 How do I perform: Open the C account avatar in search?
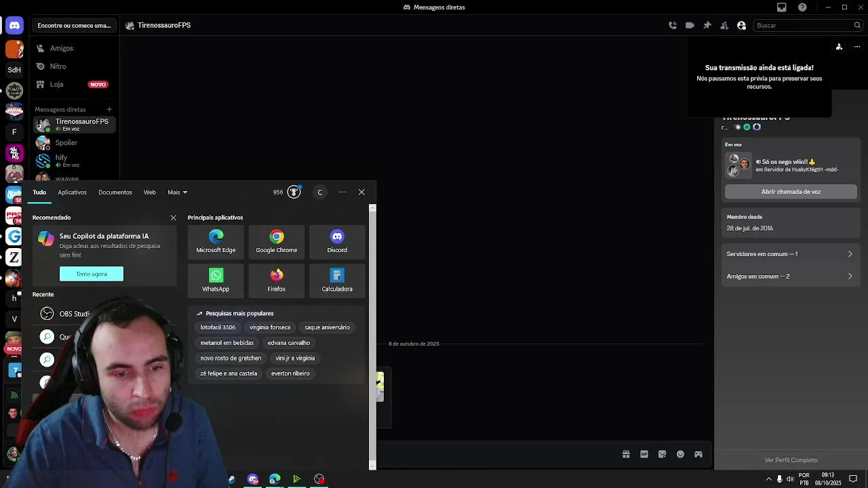coord(320,192)
